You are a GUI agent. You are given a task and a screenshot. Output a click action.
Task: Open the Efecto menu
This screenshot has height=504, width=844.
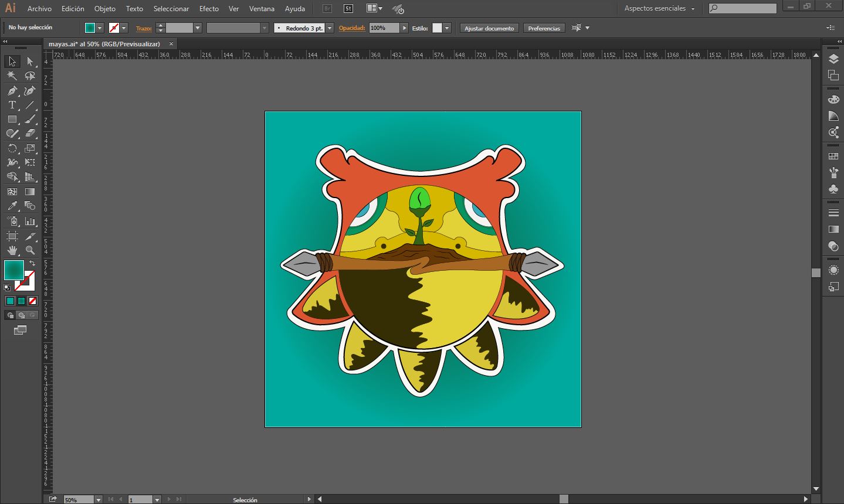pyautogui.click(x=209, y=9)
